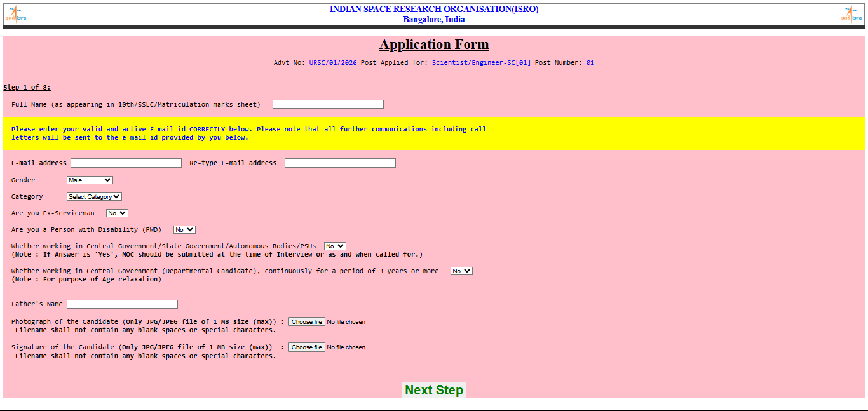Expand the Departmental Candidate dropdown
This screenshot has height=411, width=868.
tap(461, 271)
